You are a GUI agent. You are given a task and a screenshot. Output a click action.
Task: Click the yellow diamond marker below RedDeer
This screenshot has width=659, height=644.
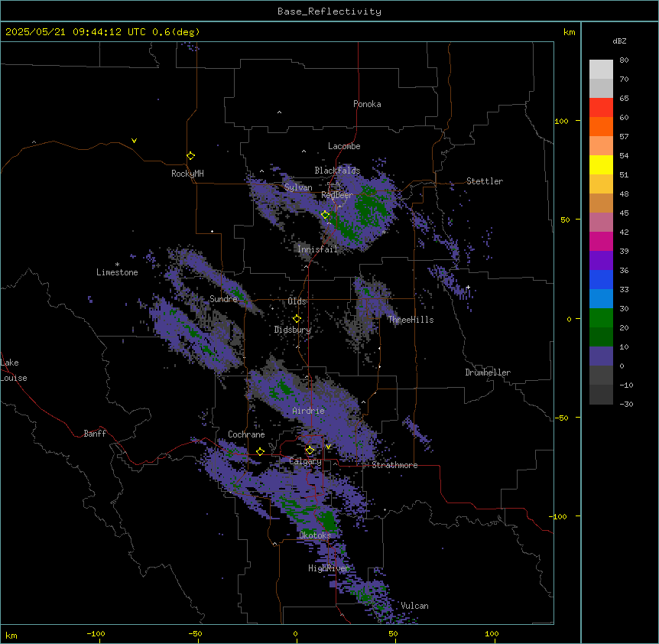point(326,215)
